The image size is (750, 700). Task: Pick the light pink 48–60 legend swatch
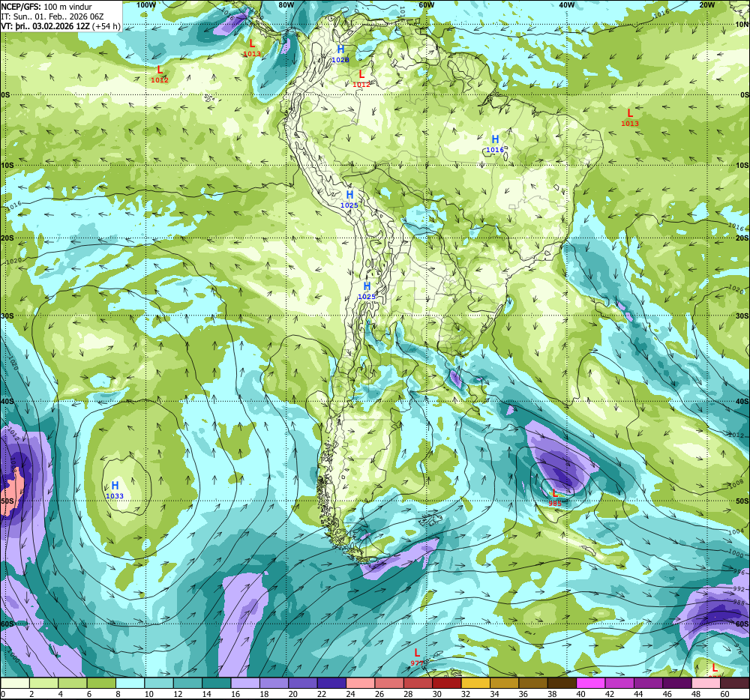(706, 684)
